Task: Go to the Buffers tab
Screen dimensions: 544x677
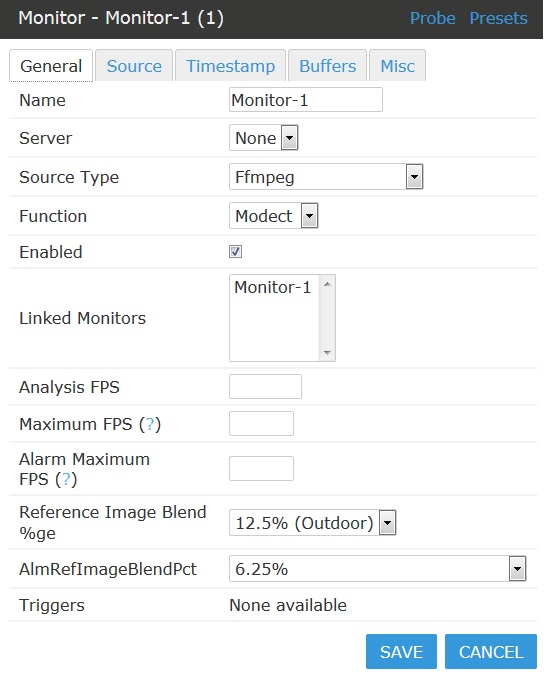Action: [327, 66]
